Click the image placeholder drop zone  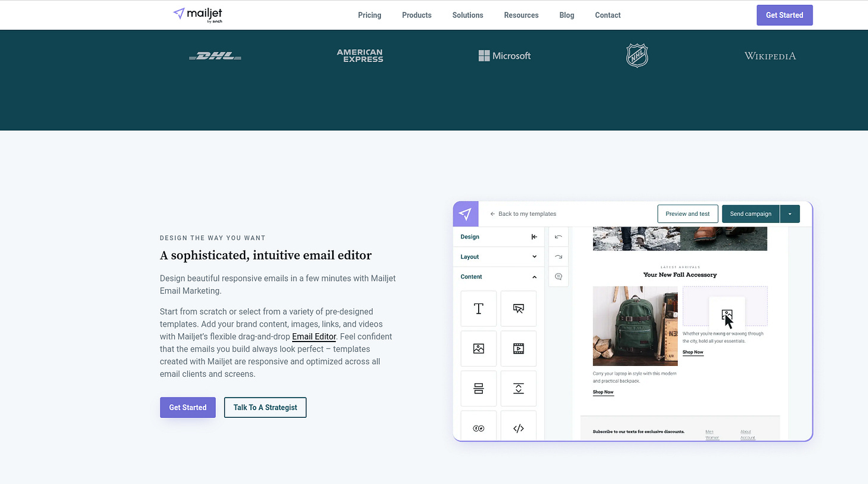(x=725, y=306)
